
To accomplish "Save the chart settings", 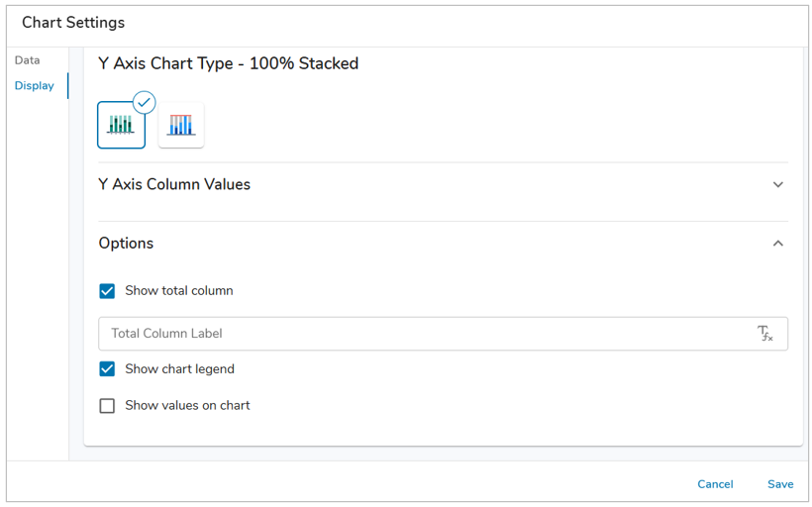I will pyautogui.click(x=780, y=484).
